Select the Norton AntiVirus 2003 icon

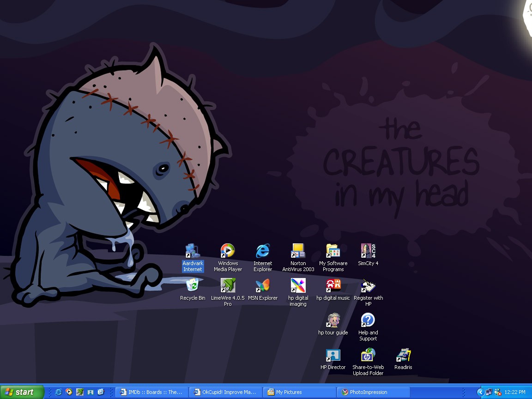[298, 257]
